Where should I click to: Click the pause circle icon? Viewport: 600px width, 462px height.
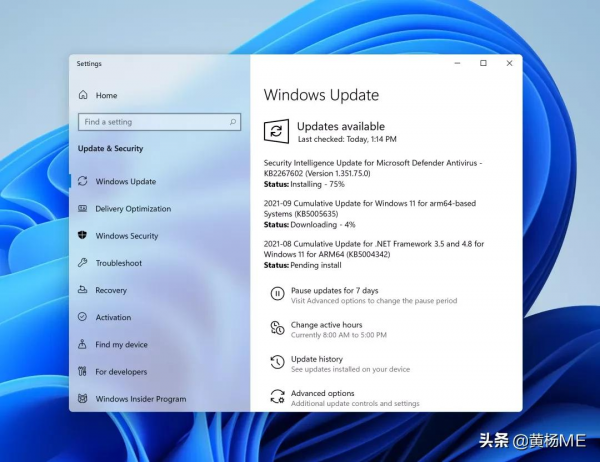point(277,294)
